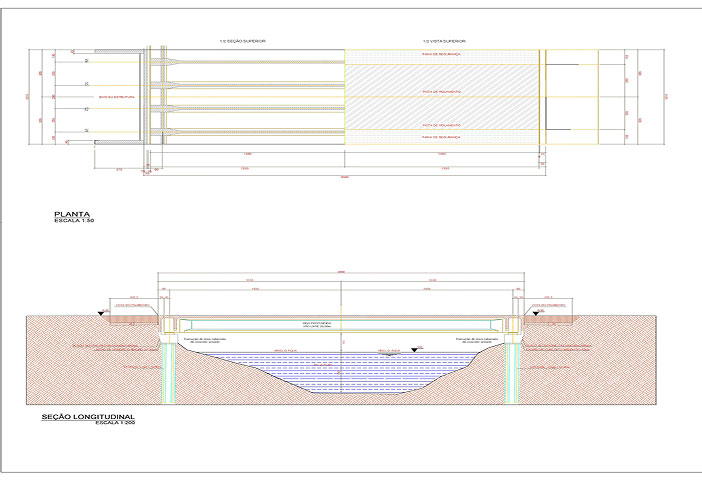702x480 pixels.
Task: Click the ESCALA 1:200 scale label
Action: (115, 422)
